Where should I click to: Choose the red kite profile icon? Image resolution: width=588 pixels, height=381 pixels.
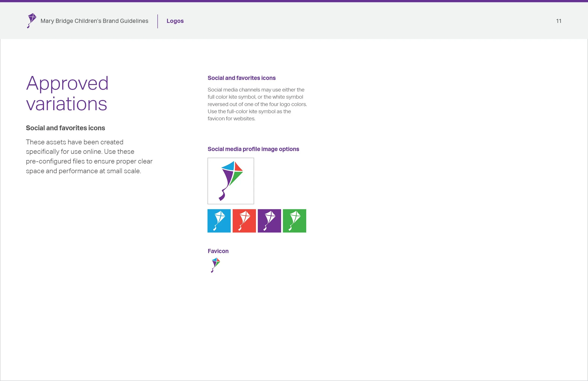pyautogui.click(x=244, y=221)
